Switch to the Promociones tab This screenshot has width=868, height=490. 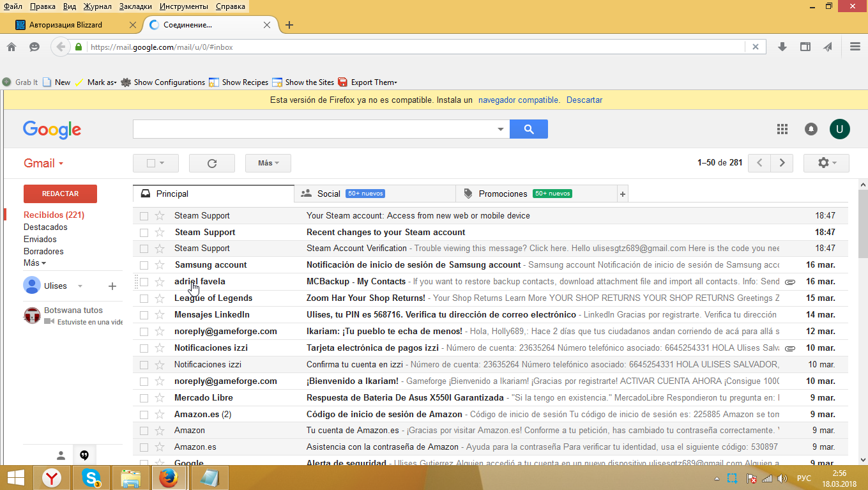[x=537, y=194]
